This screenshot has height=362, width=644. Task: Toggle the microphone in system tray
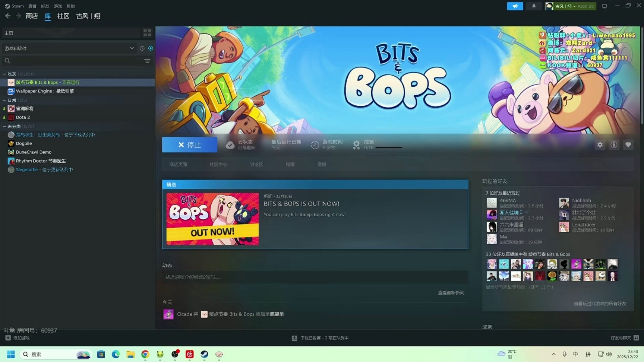tap(565, 354)
